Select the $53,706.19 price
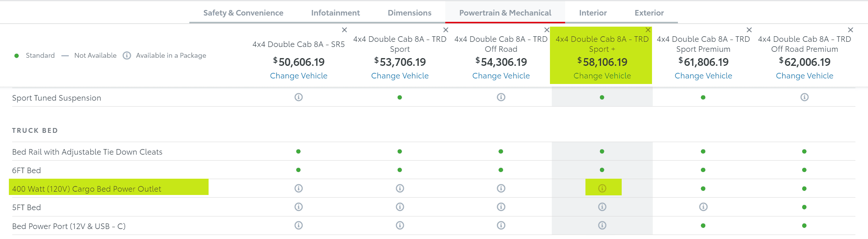This screenshot has height=239, width=868. click(400, 62)
